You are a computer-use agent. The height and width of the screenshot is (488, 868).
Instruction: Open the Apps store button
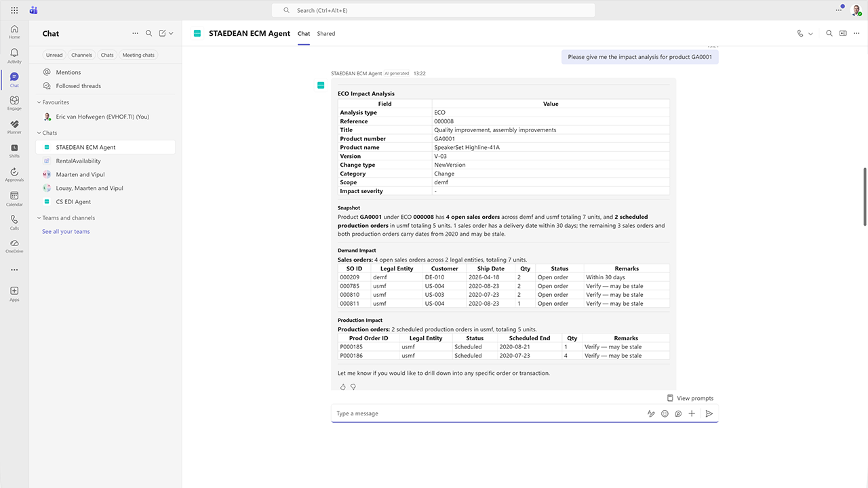14,293
